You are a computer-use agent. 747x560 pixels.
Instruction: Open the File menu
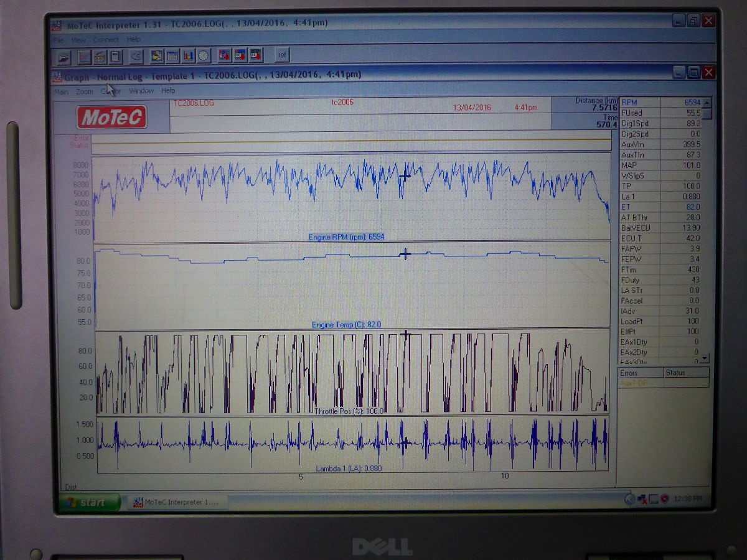pos(58,40)
